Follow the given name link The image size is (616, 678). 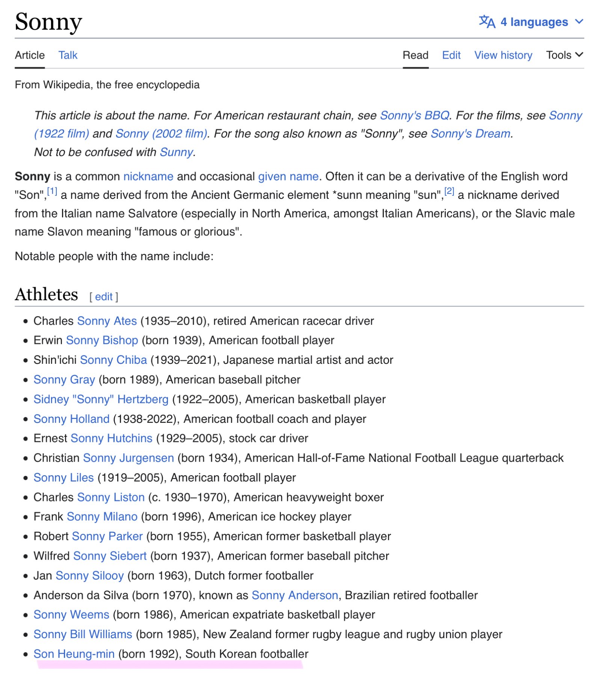click(288, 176)
